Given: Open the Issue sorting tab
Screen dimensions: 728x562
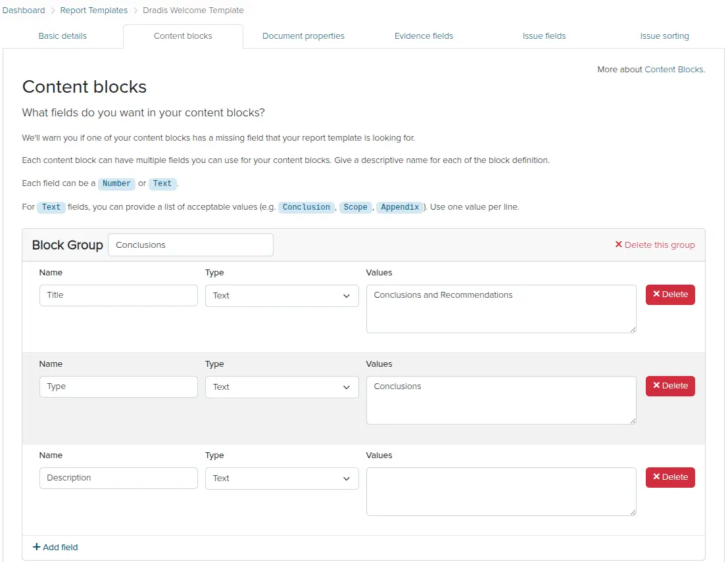Looking at the screenshot, I should [x=664, y=35].
